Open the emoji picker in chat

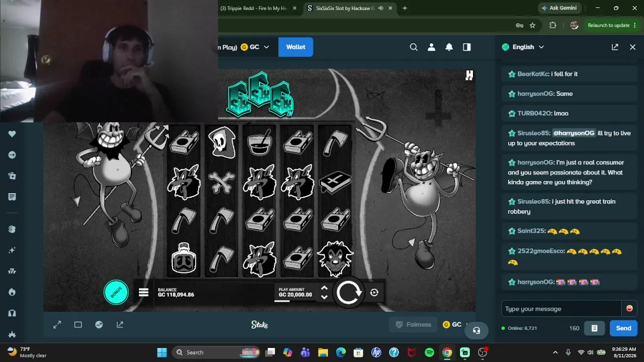pos(629,309)
